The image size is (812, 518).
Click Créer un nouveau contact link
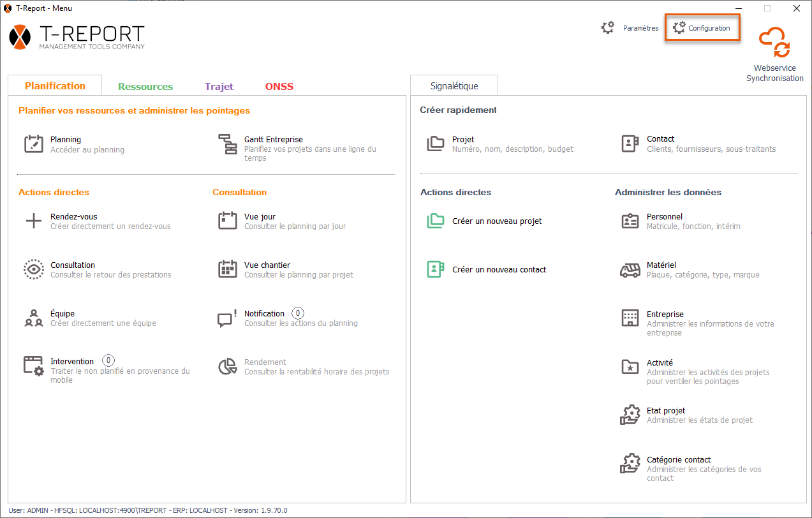[499, 270]
